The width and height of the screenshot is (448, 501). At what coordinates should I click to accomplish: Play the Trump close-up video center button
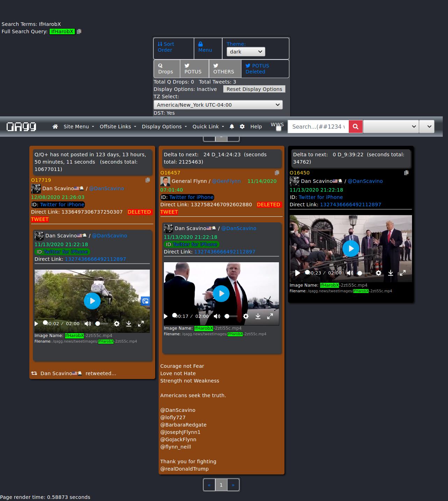222,294
